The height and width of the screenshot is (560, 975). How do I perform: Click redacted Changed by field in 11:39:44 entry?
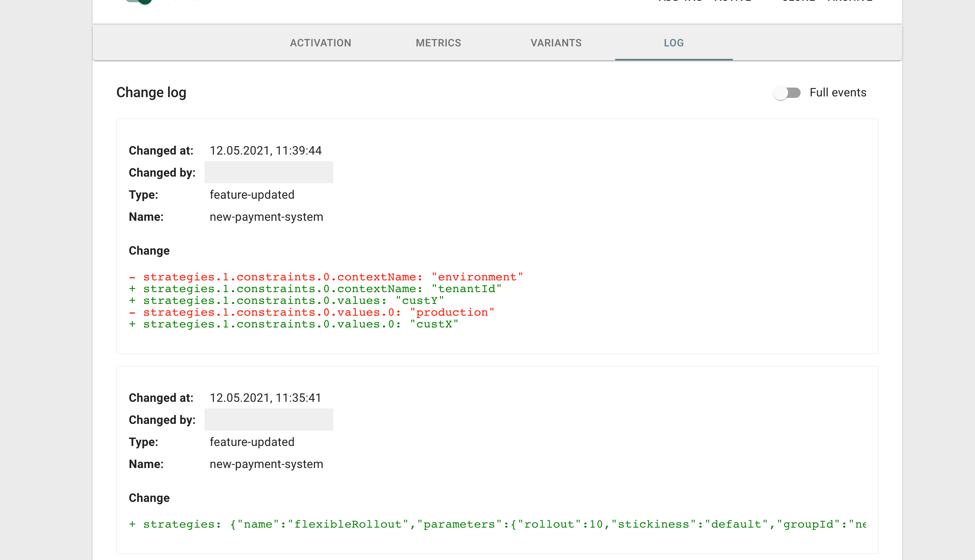coord(269,172)
